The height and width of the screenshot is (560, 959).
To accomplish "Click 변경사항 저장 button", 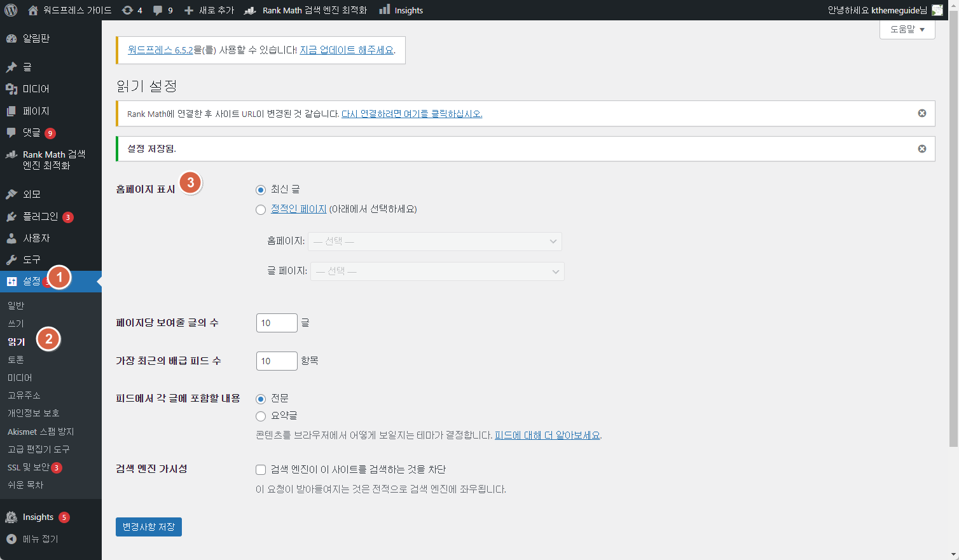I will tap(149, 527).
